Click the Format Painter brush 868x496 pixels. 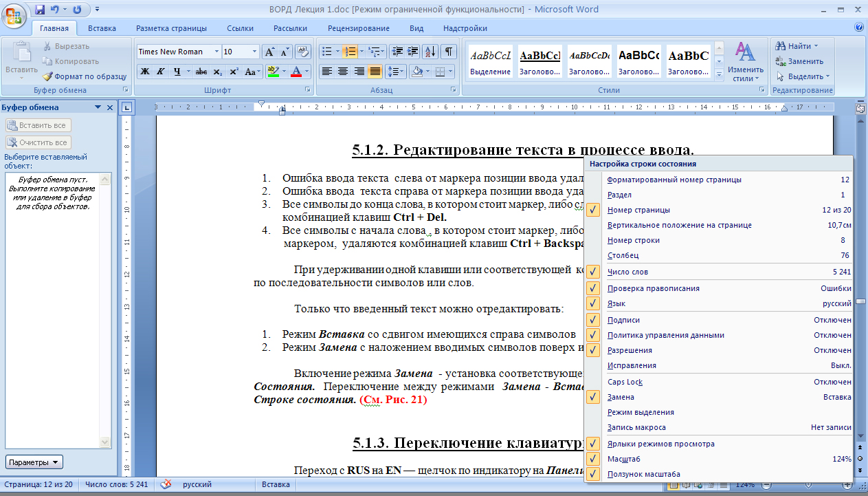pos(85,76)
